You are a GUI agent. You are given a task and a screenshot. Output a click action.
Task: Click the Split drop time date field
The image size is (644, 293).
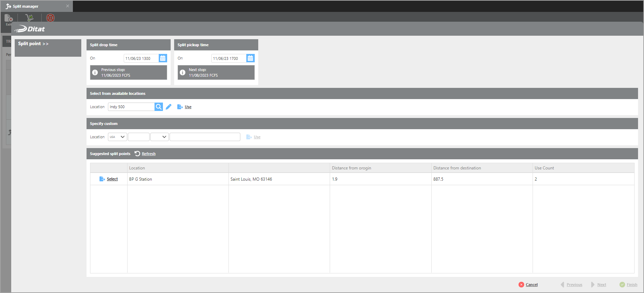[141, 58]
